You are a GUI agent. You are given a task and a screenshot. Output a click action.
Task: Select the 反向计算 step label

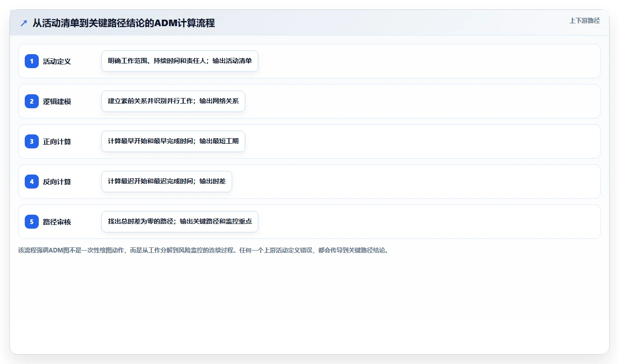pyautogui.click(x=57, y=182)
